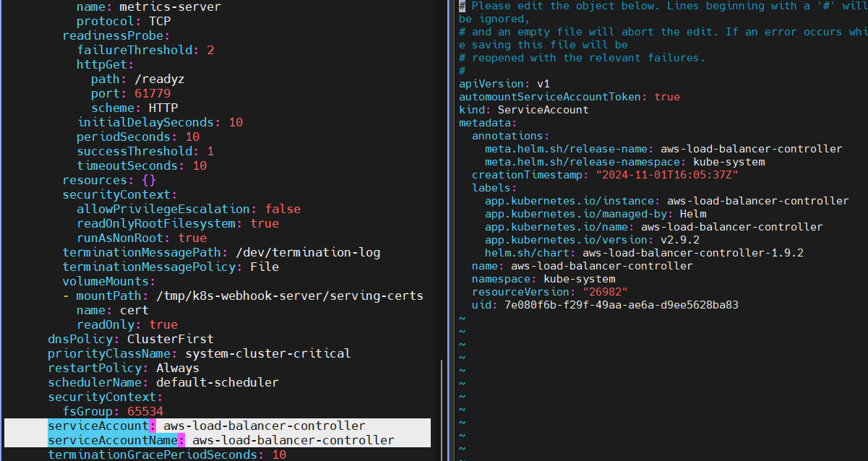Click the system-cluster-critical priority class value
The image size is (868, 461).
pyautogui.click(x=267, y=353)
